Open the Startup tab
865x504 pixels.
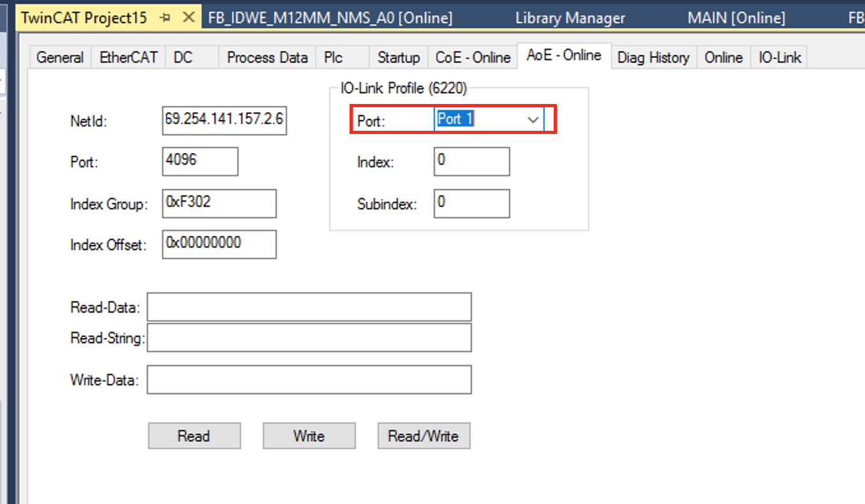point(398,57)
